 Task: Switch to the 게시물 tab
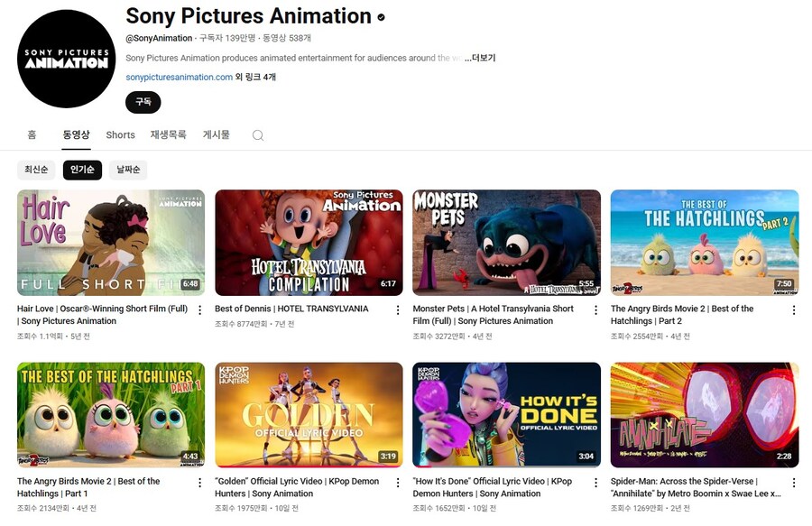tap(216, 135)
